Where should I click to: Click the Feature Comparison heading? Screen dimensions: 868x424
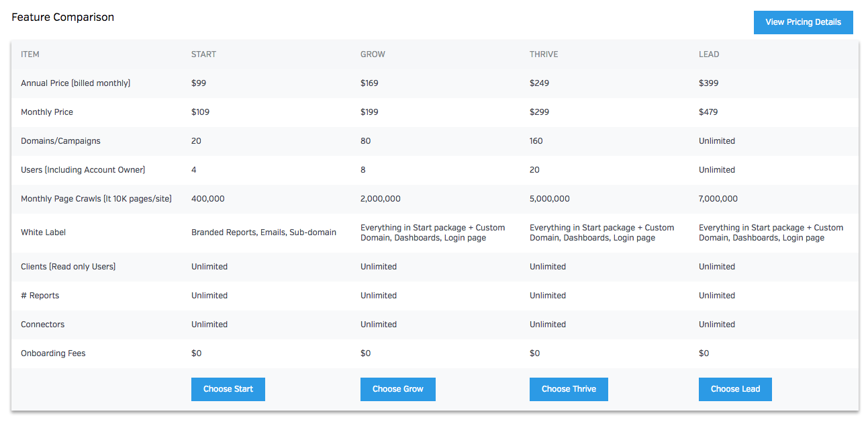[x=62, y=17]
